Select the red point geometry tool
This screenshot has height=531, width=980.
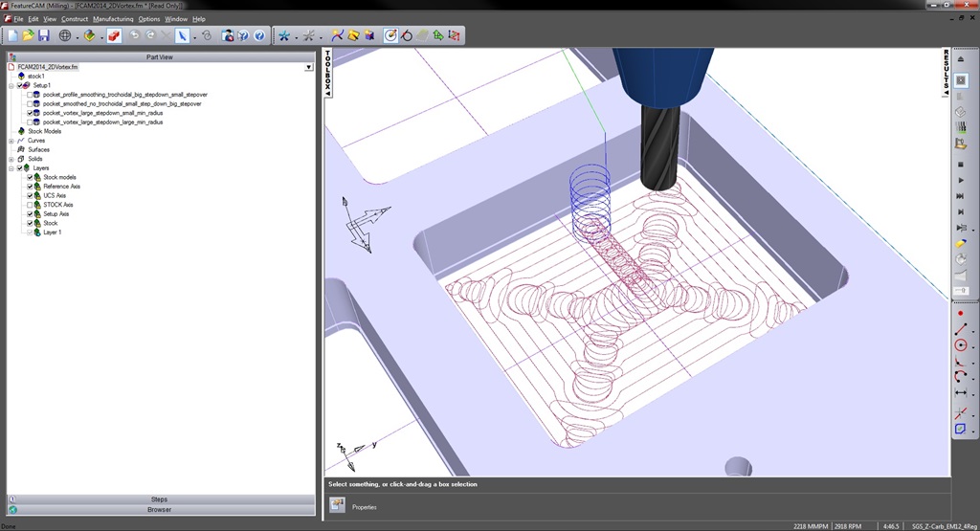tap(960, 313)
